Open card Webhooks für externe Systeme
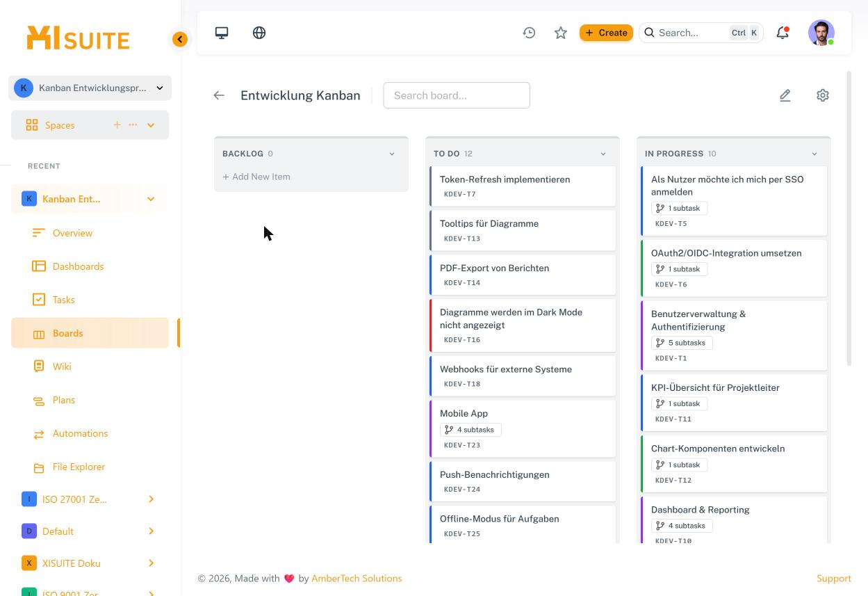868x596 pixels. [523, 376]
